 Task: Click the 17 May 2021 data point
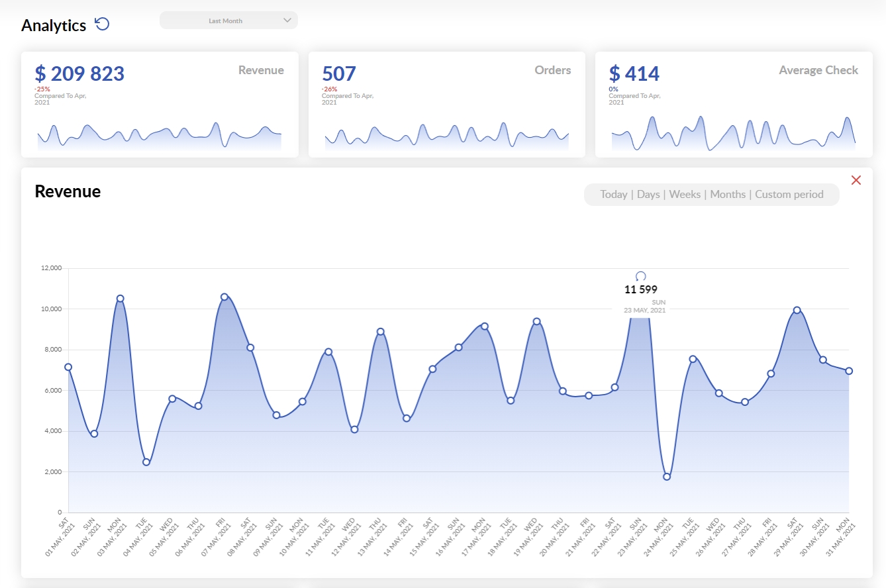[485, 326]
